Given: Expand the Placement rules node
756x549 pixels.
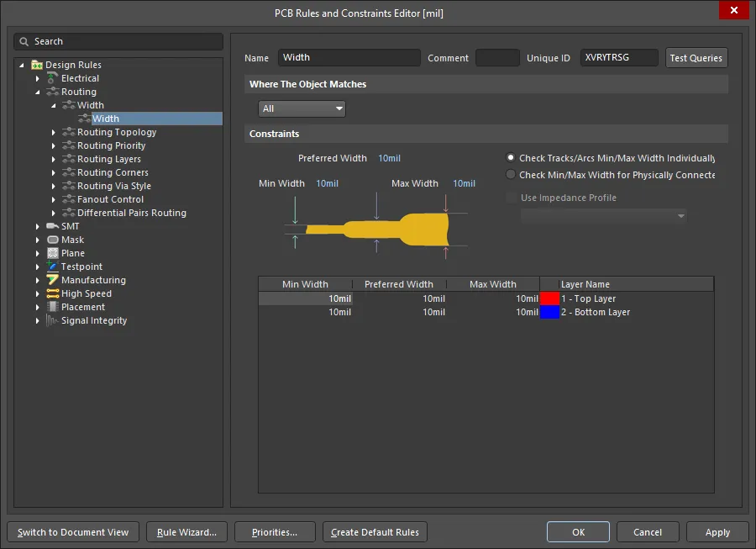Looking at the screenshot, I should (x=38, y=307).
